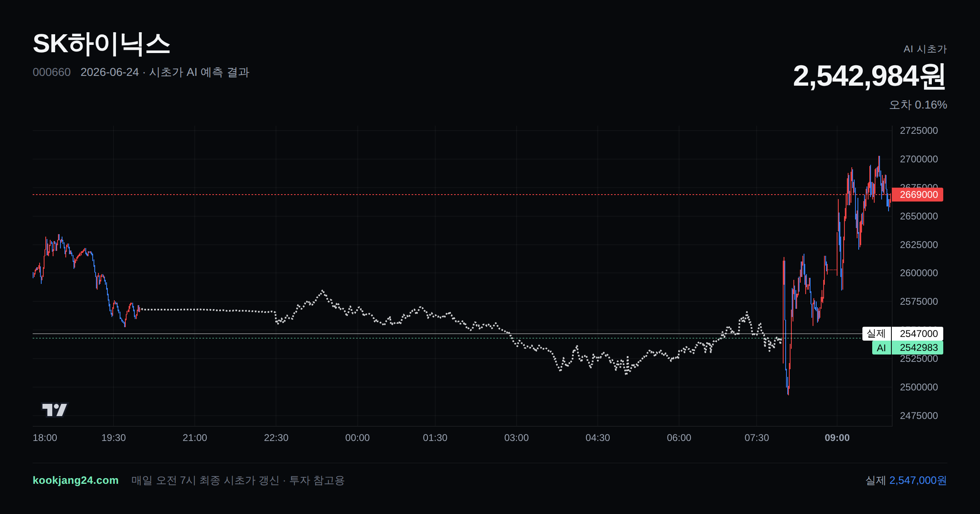
Task: Click the bold 09:00 time axis label
Action: [837, 438]
